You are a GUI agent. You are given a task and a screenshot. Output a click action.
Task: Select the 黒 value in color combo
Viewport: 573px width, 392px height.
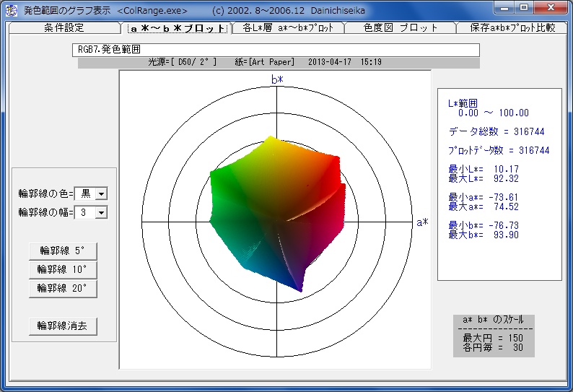click(85, 193)
